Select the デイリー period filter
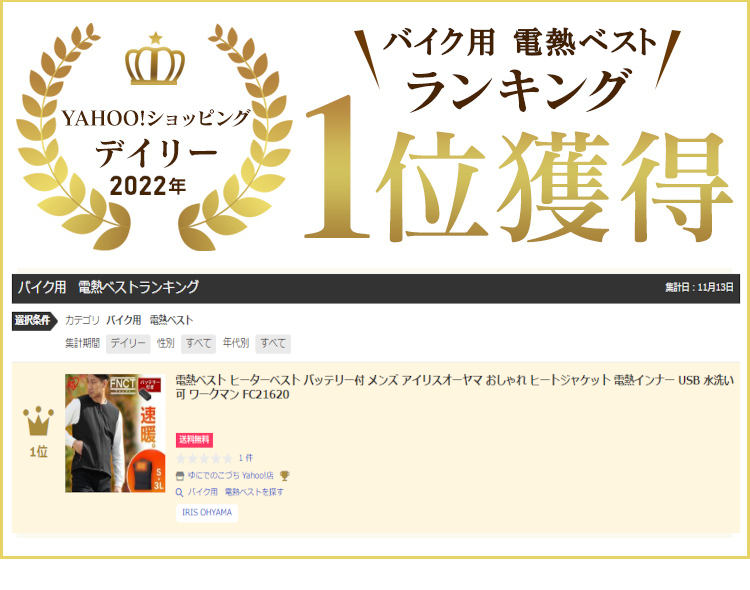Viewport: 750px width, 590px height. 128,344
